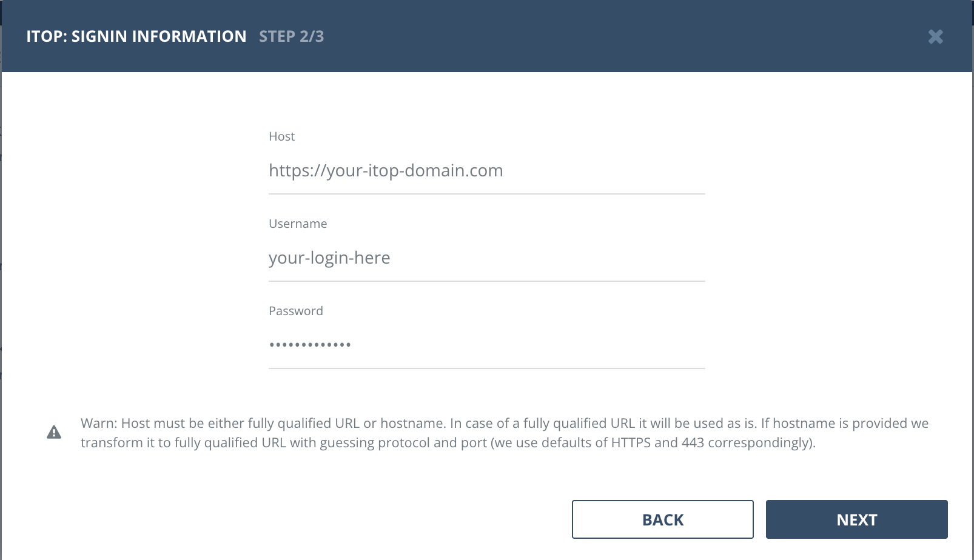
Task: Select the your-login-here username text
Action: pos(330,258)
